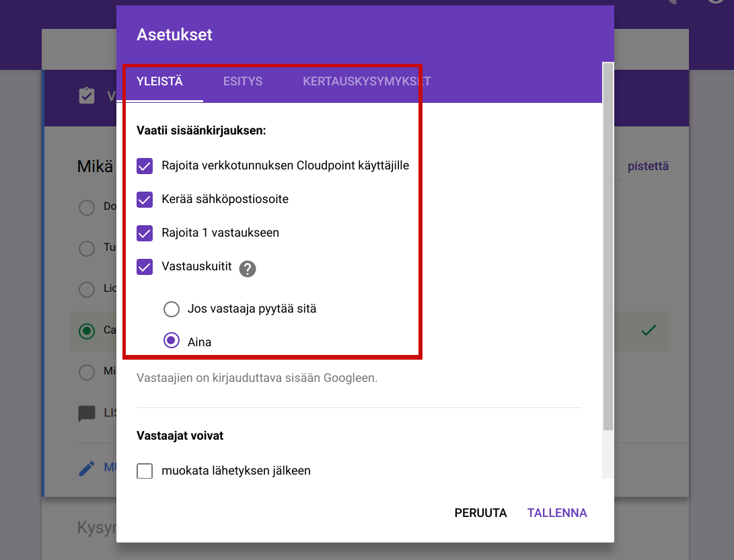Click the Vastauskuitit help question mark icon
This screenshot has width=734, height=560.
[248, 269]
